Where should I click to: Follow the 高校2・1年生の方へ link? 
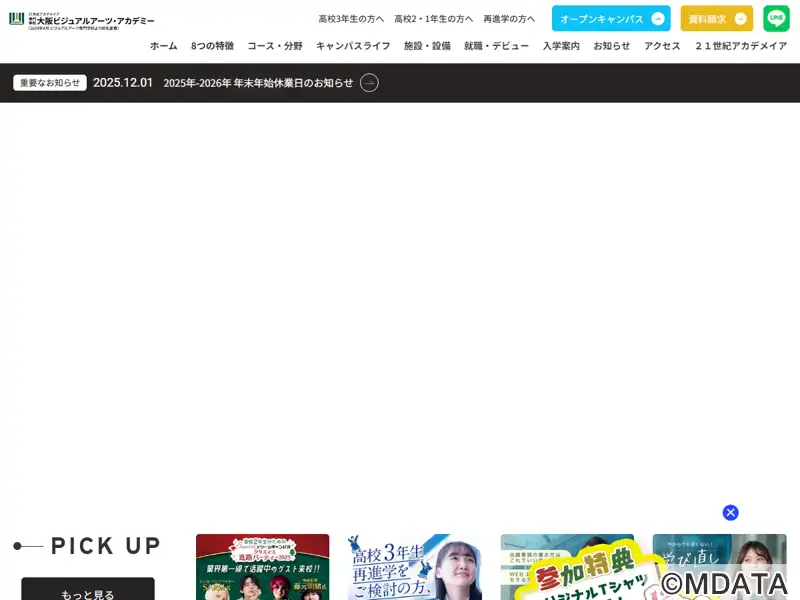pyautogui.click(x=434, y=19)
